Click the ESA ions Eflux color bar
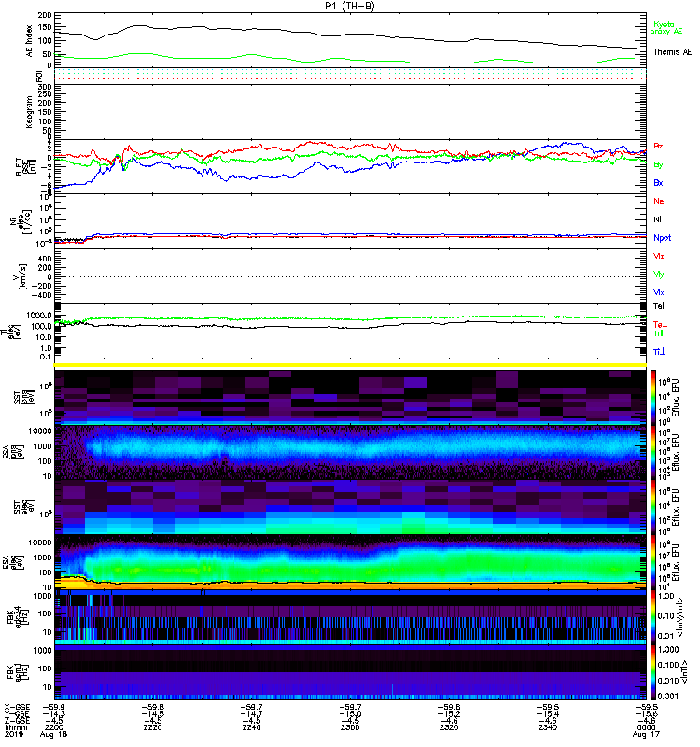This screenshot has height=747, width=700. point(653,452)
